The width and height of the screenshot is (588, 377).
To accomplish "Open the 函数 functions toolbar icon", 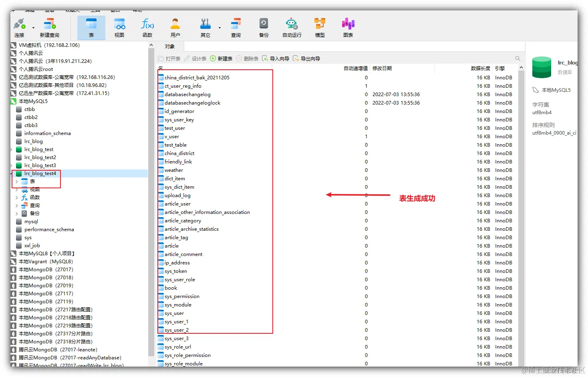I will tap(147, 28).
